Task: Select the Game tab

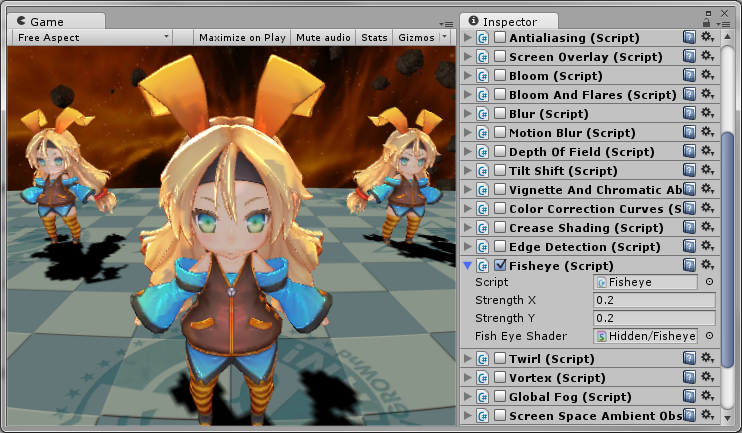Action: (x=56, y=21)
